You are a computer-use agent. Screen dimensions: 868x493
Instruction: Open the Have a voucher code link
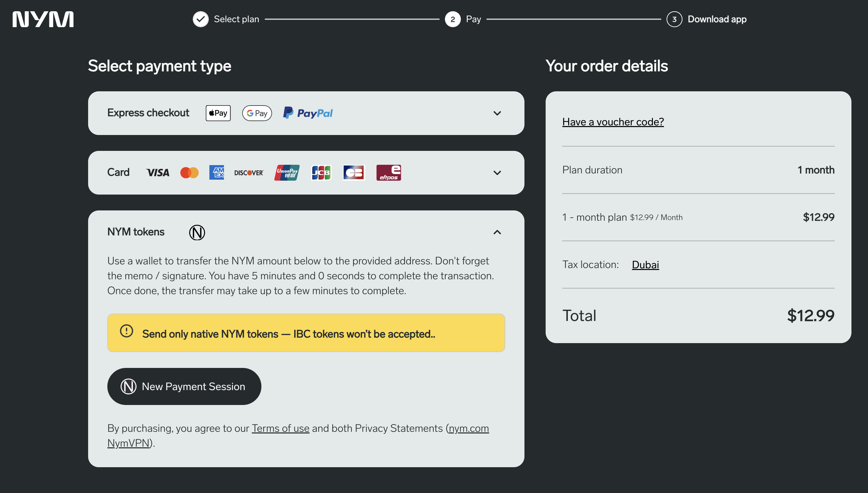(x=613, y=122)
